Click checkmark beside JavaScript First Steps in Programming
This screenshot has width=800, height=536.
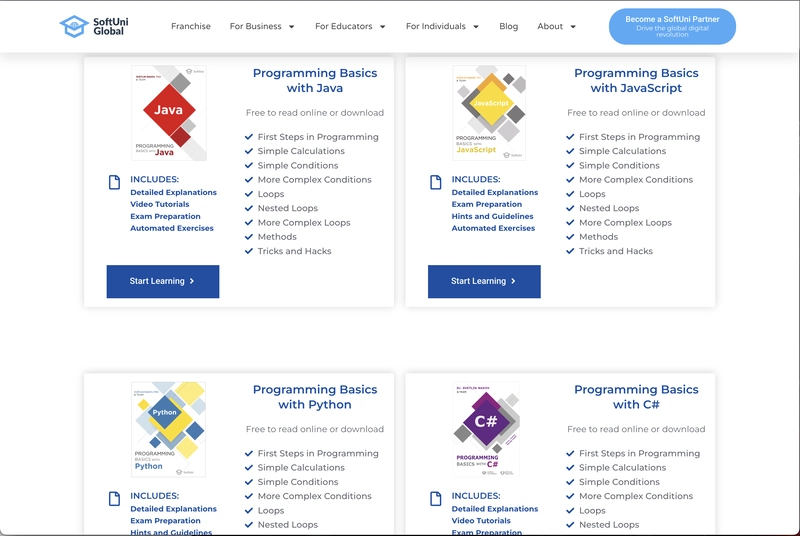click(x=570, y=137)
